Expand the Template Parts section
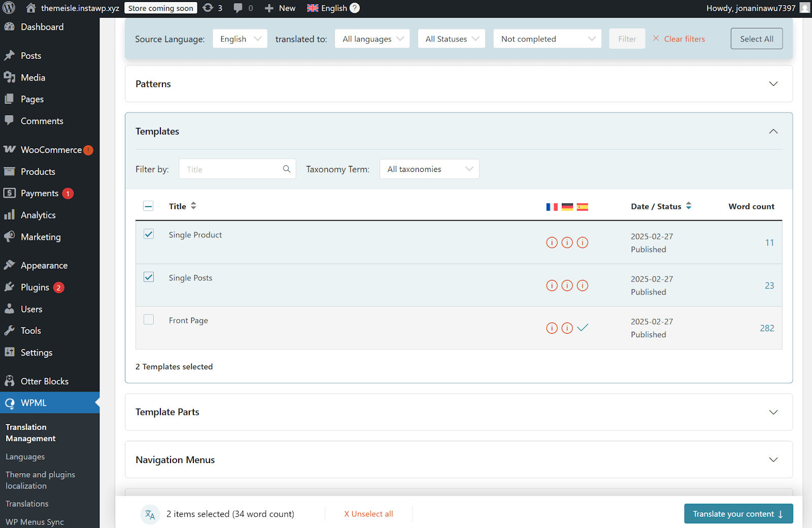This screenshot has height=528, width=812. (x=773, y=412)
